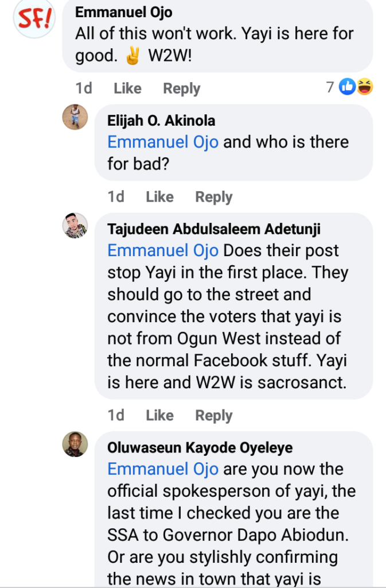
Task: Click Emmanuel Ojo mention in Elijah's reply
Action: pos(163,142)
